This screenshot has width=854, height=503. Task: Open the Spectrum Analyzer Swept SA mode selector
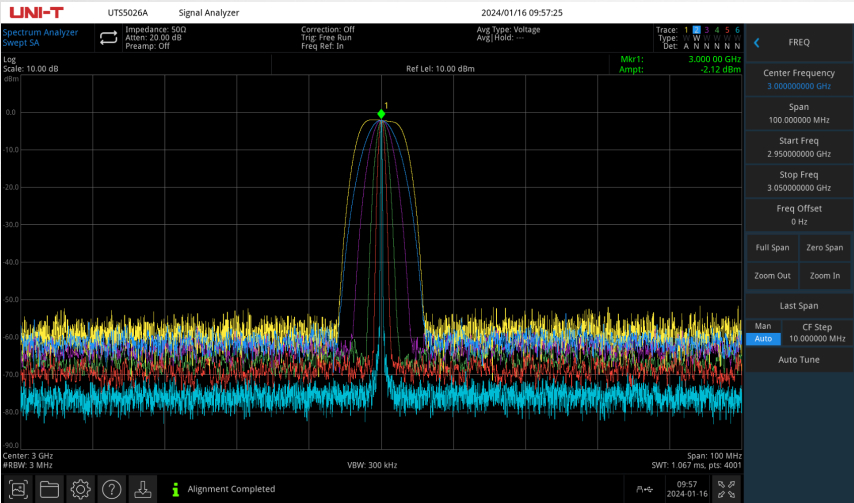[x=40, y=38]
